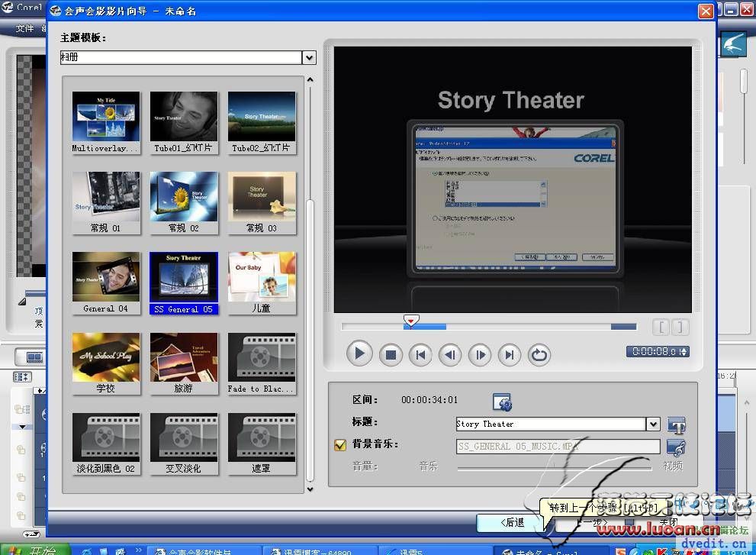Click the preview scrubber playhead marker
The width and height of the screenshot is (756, 555).
[x=410, y=320]
